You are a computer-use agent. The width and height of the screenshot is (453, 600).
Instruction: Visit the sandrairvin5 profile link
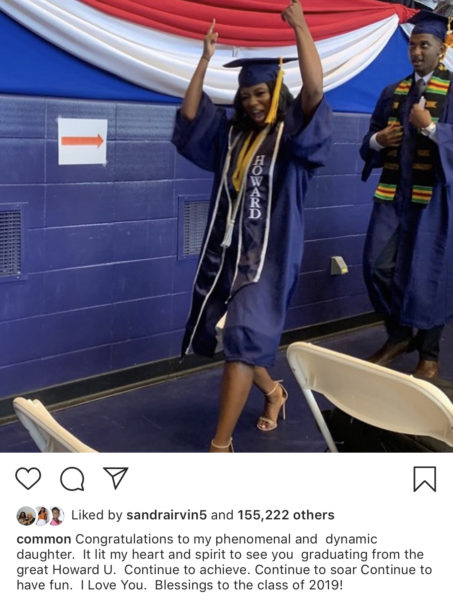point(166,515)
